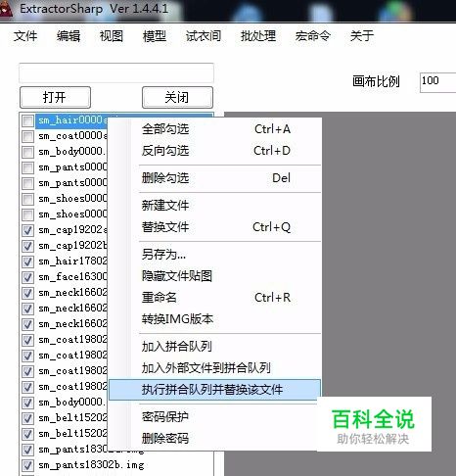
Task: Uncheck the sm_pants18302b.img checkbox
Action: coord(27,465)
